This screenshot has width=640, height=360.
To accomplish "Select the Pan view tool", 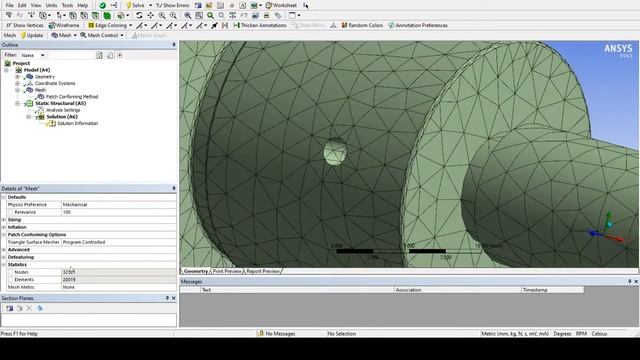I will [151, 16].
